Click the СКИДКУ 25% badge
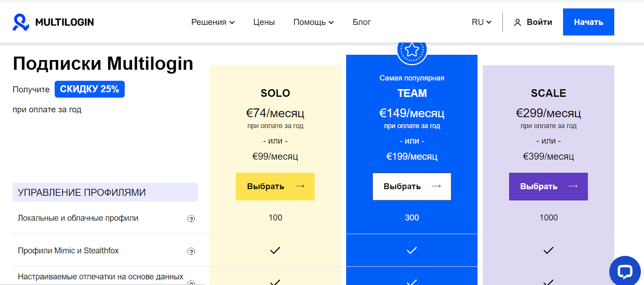 click(x=90, y=89)
